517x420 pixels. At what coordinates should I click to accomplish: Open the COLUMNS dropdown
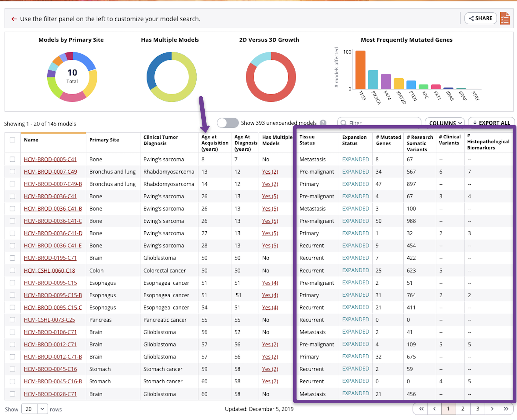click(445, 123)
